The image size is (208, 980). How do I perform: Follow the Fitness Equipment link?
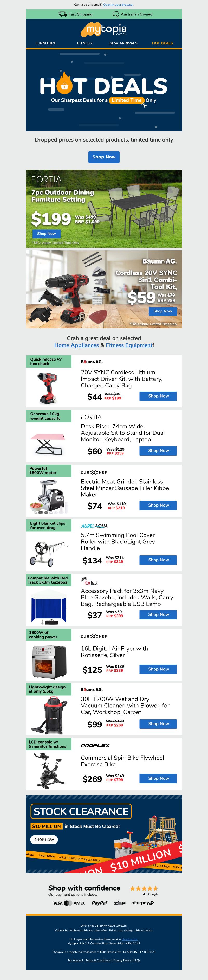click(x=129, y=345)
